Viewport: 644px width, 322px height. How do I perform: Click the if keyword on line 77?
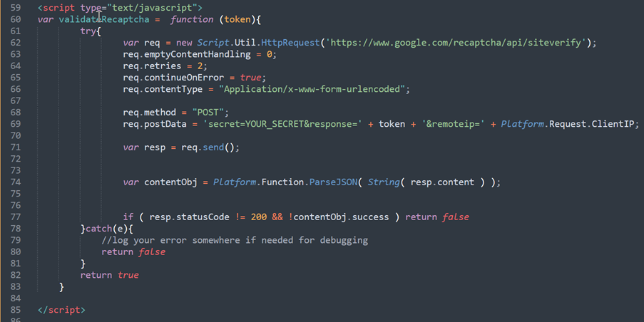click(x=128, y=217)
